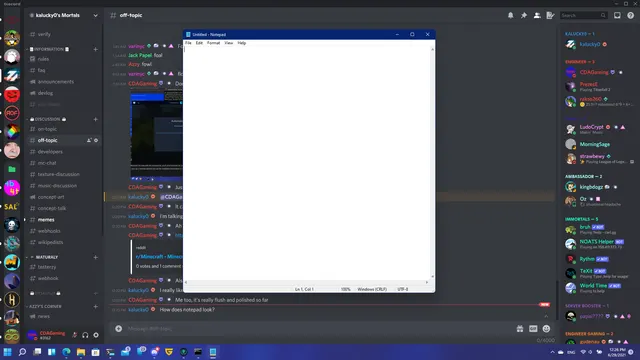Open the GIF picker button
640x360 pixels.
[533, 329]
